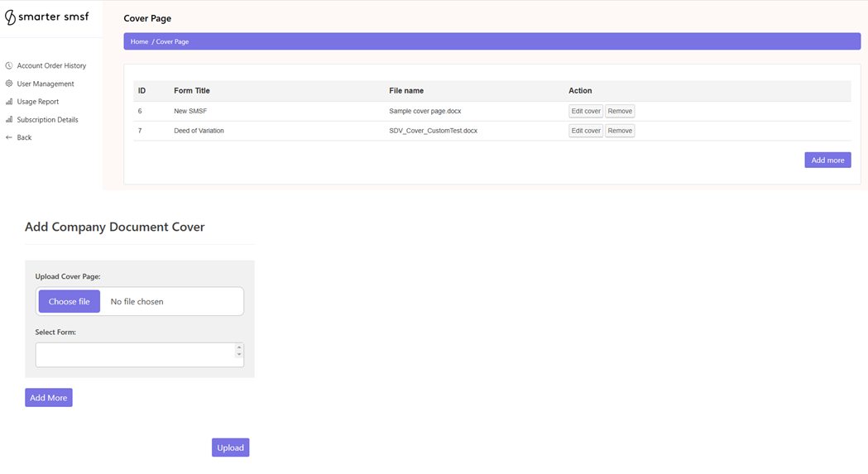Viewport: 868px width, 474px height.
Task: Click the ID cell with value 7
Action: (140, 131)
